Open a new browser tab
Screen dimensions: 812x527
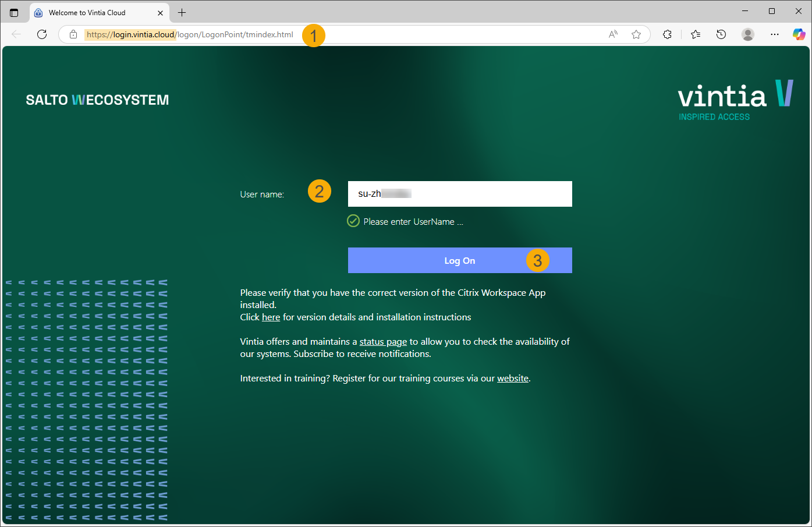pyautogui.click(x=182, y=12)
